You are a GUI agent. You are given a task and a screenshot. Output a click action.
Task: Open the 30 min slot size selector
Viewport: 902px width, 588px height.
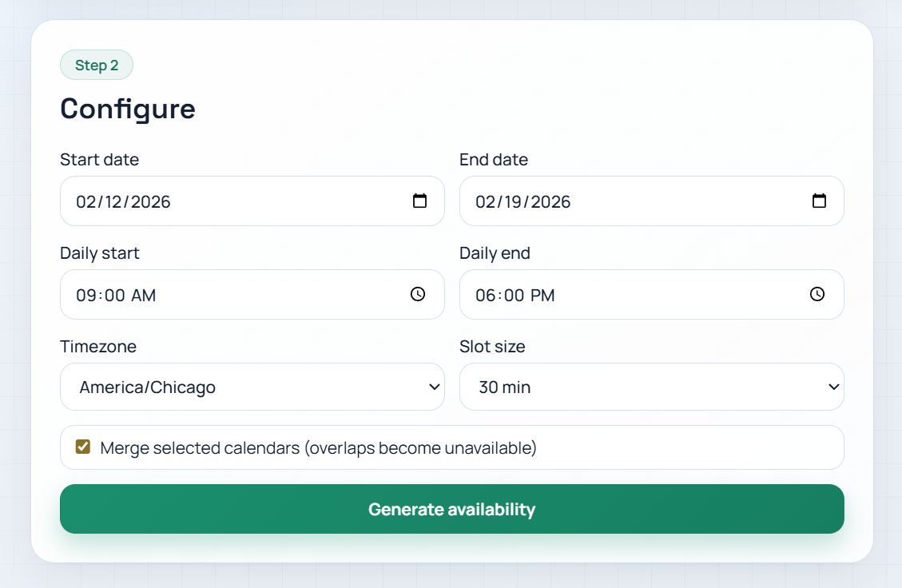651,387
